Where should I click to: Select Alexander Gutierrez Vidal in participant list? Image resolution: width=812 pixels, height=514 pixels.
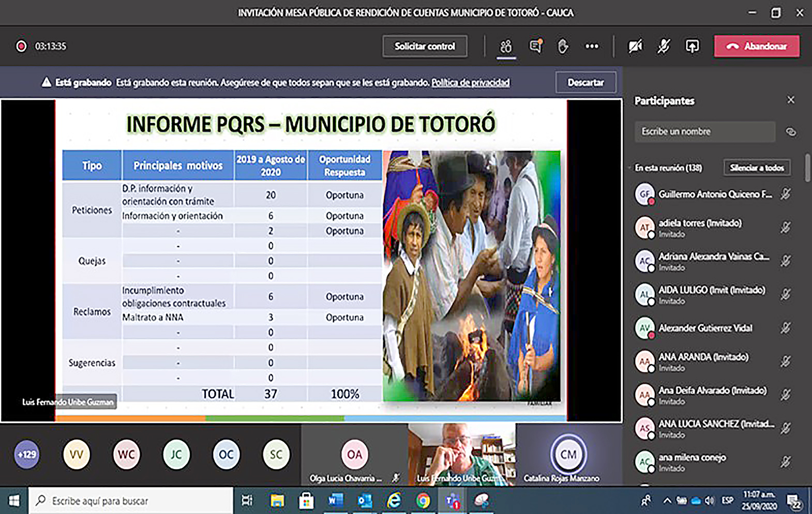click(705, 328)
